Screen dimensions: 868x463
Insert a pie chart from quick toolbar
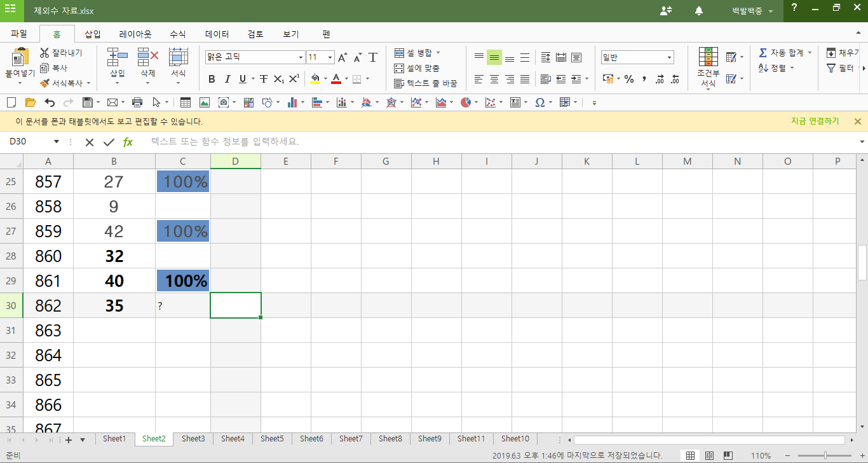coord(466,102)
